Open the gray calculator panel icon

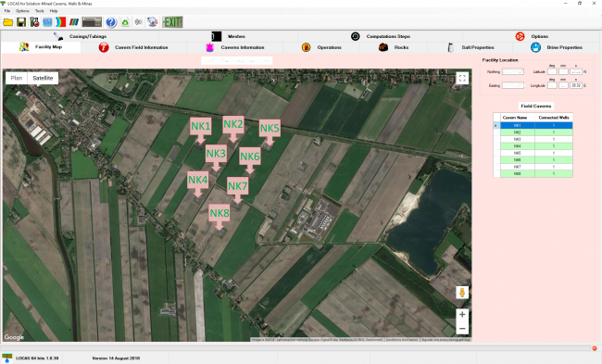click(x=92, y=22)
